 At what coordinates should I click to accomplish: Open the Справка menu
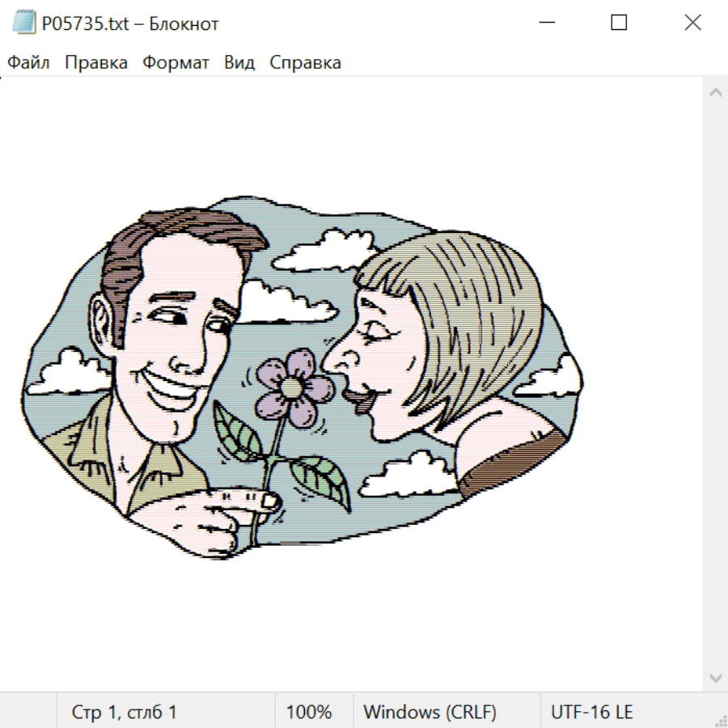coord(305,63)
